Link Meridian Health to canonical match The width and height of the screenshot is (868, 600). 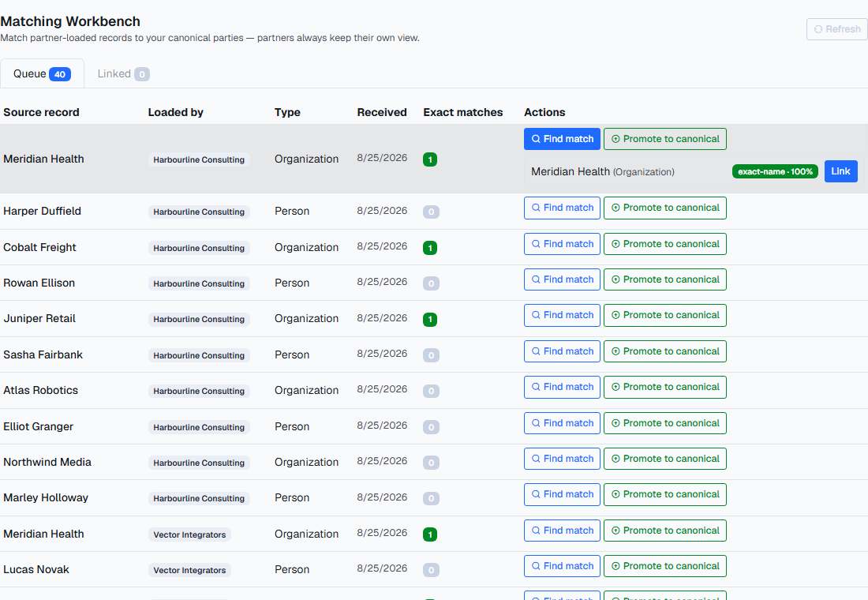[840, 171]
